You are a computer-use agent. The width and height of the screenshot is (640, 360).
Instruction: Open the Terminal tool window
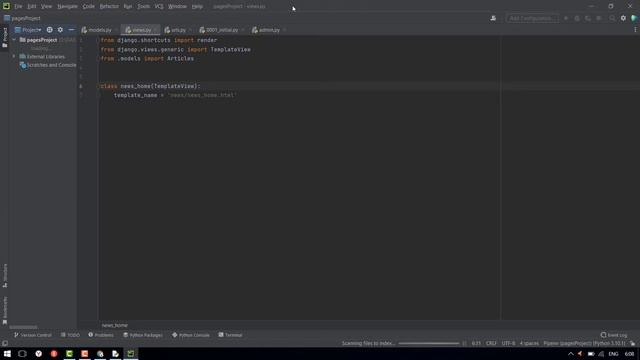230,335
